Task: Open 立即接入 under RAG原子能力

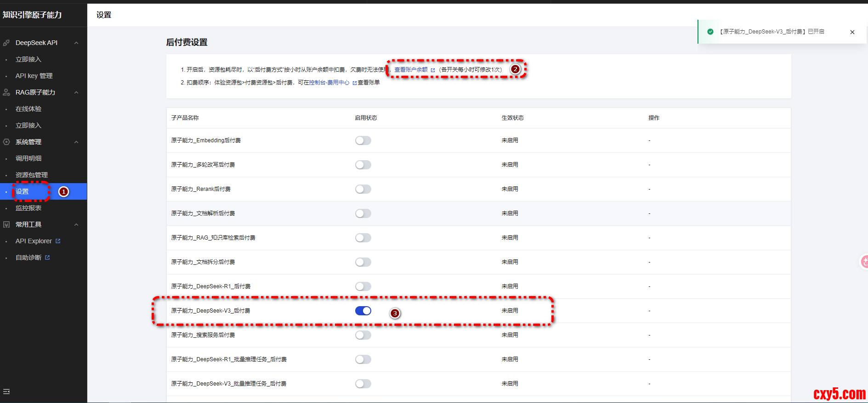Action: 28,125
